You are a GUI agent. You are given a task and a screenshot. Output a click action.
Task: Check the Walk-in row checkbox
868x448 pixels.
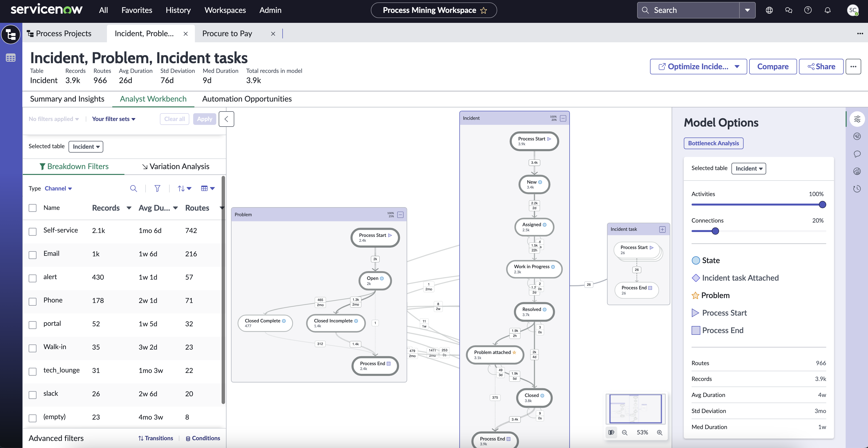point(33,348)
